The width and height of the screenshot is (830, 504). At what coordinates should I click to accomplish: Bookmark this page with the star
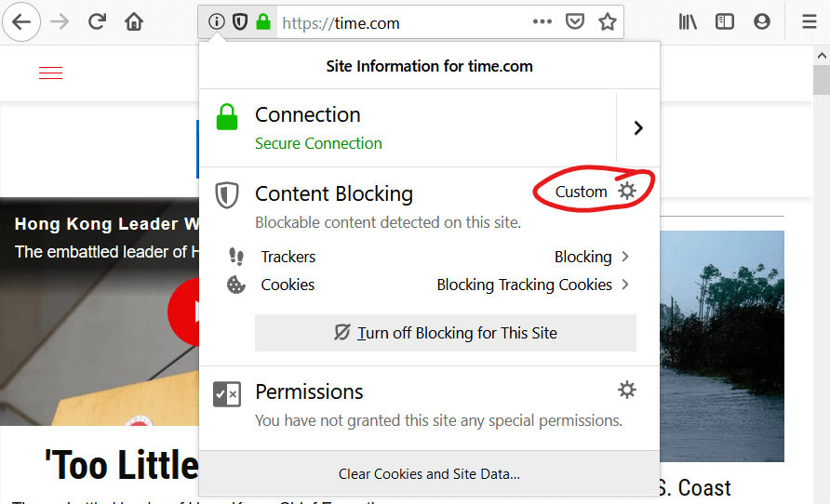[608, 22]
